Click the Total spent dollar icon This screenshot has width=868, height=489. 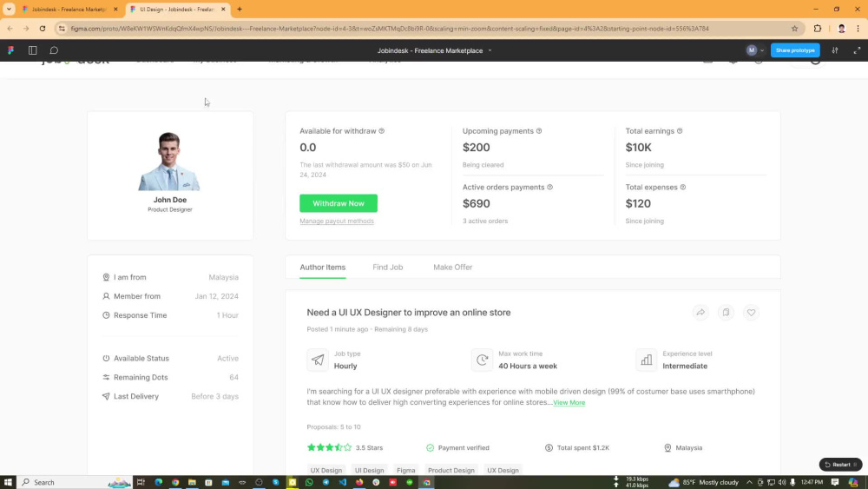click(549, 447)
